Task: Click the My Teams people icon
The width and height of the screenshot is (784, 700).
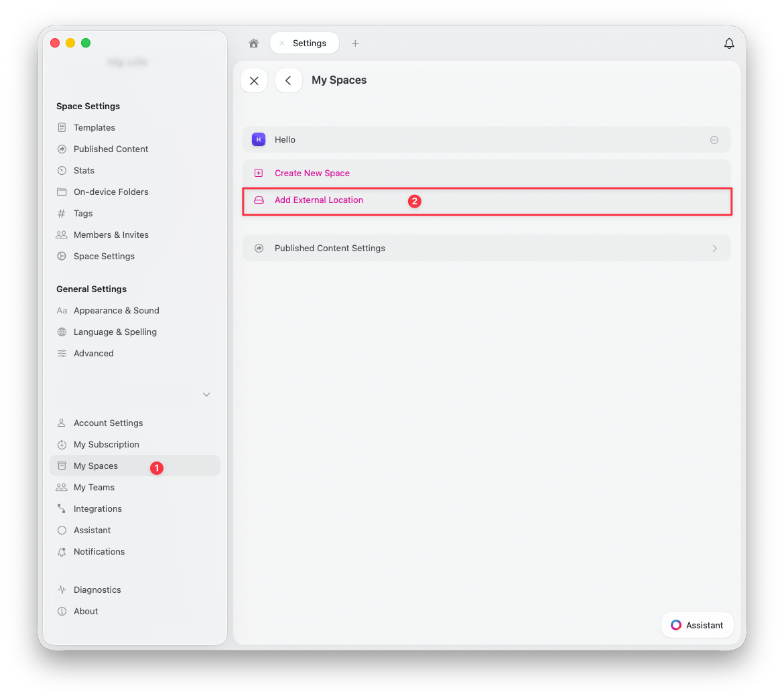Action: click(62, 488)
